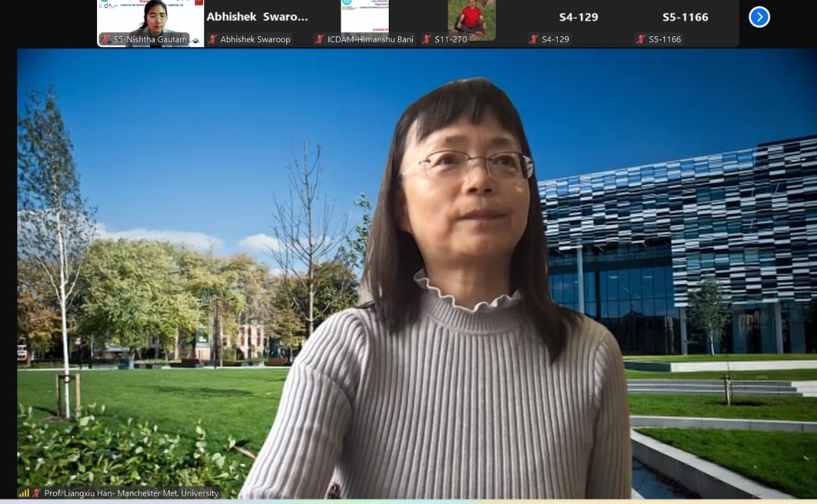Click the yellow network signal bars icon
This screenshot has height=504, width=817.
tap(24, 493)
